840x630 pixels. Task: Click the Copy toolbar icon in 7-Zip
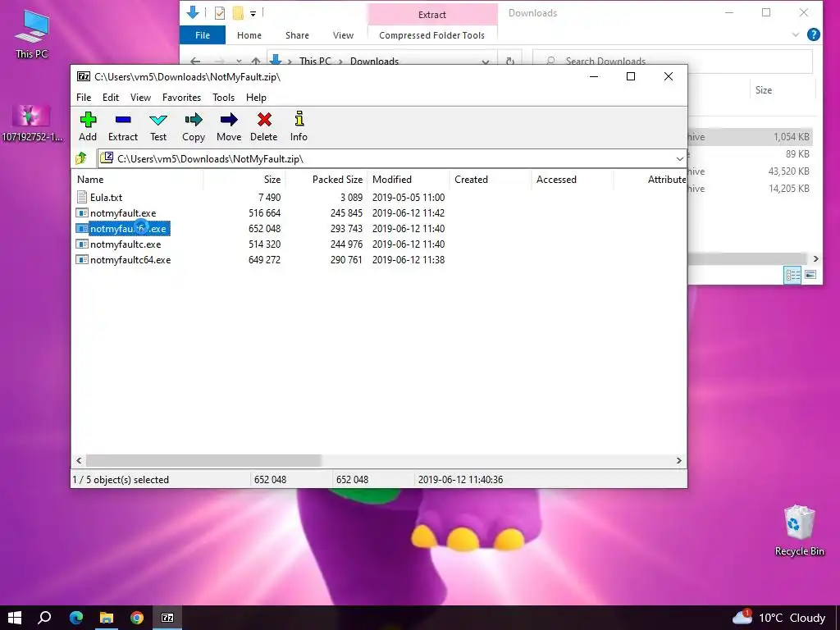194,120
